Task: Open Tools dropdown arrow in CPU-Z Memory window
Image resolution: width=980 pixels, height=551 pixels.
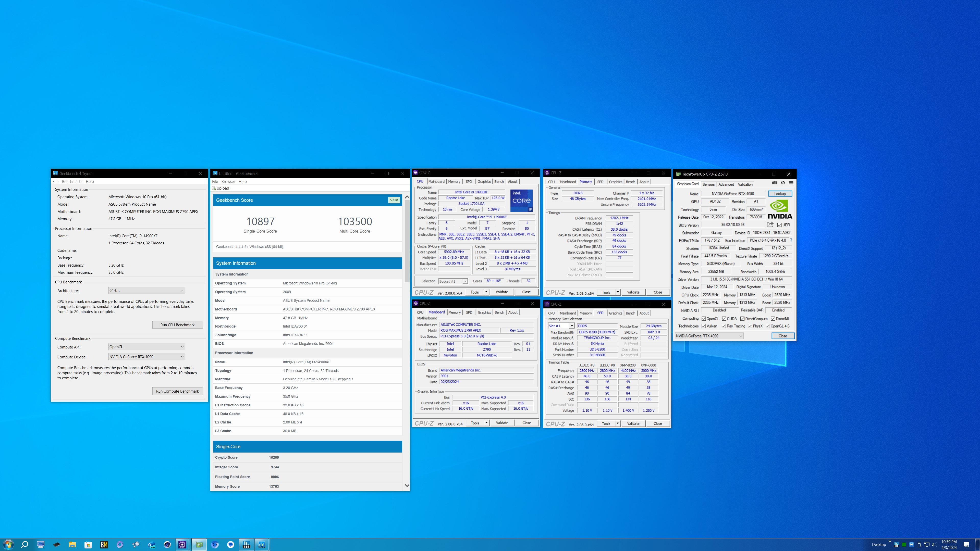Action: click(x=617, y=292)
